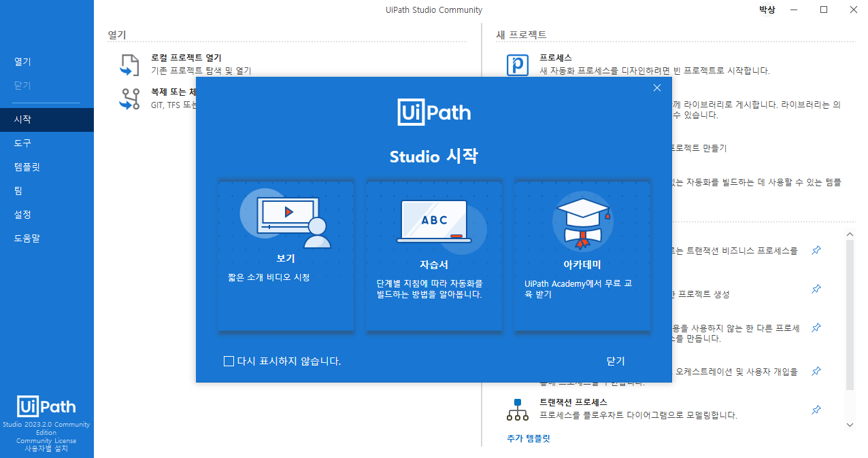Open the 자습서 tutorial card

tap(434, 256)
